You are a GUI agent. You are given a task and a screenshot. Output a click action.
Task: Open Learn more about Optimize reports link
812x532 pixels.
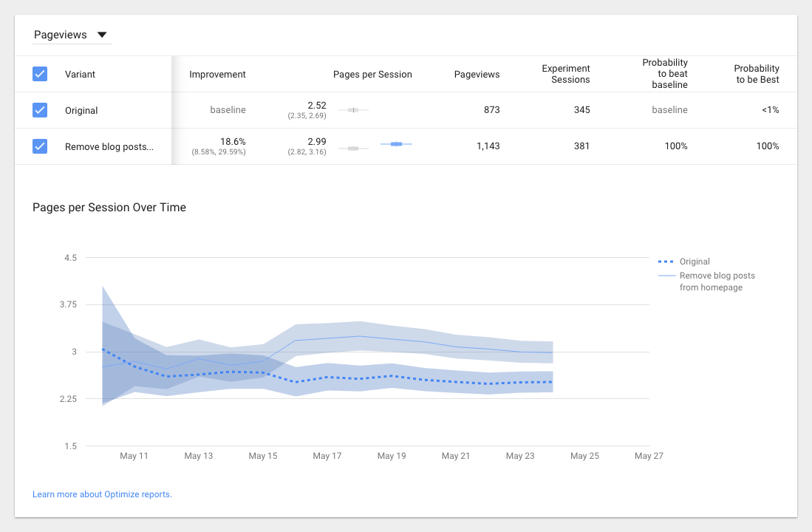(102, 494)
